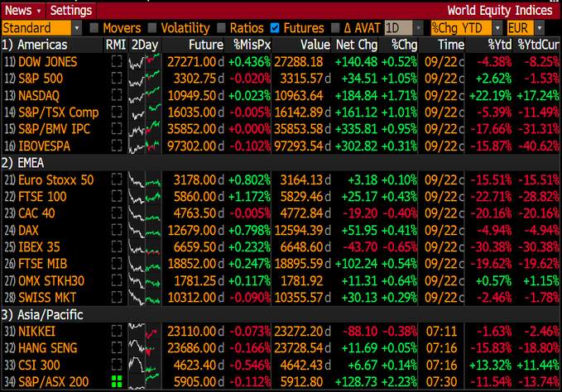This screenshot has width=562, height=392.
Task: Select the %Chg YTD field
Action: [461, 28]
